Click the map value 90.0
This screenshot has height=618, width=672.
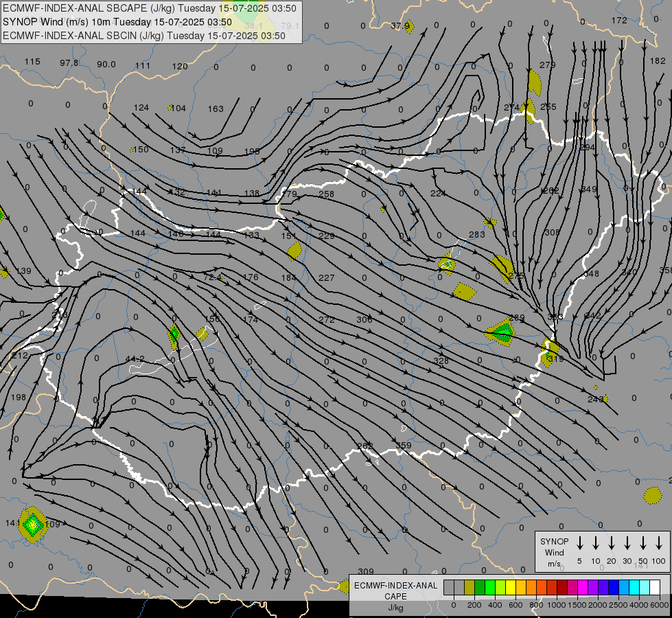point(106,65)
